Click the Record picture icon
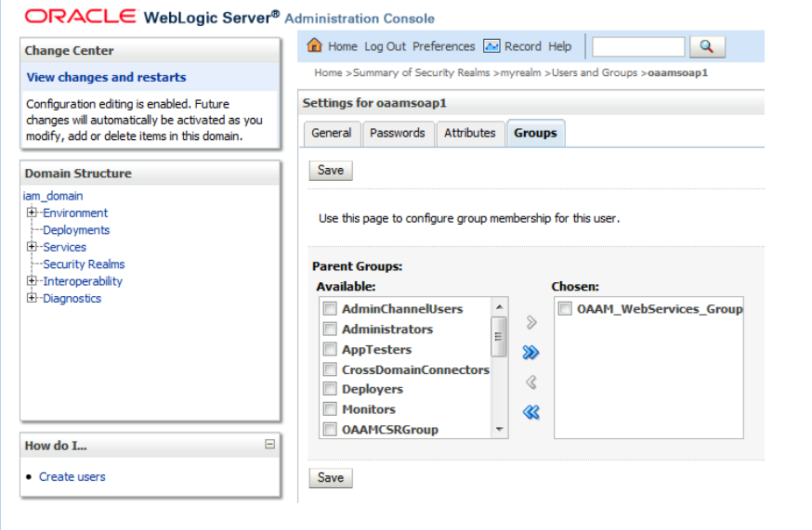This screenshot has height=530, width=812. coord(491,46)
